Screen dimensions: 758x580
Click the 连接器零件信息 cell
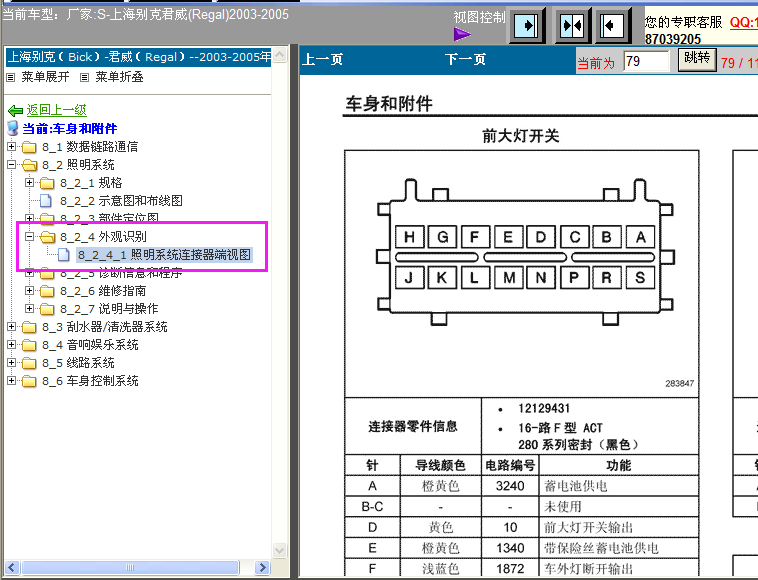[x=413, y=426]
